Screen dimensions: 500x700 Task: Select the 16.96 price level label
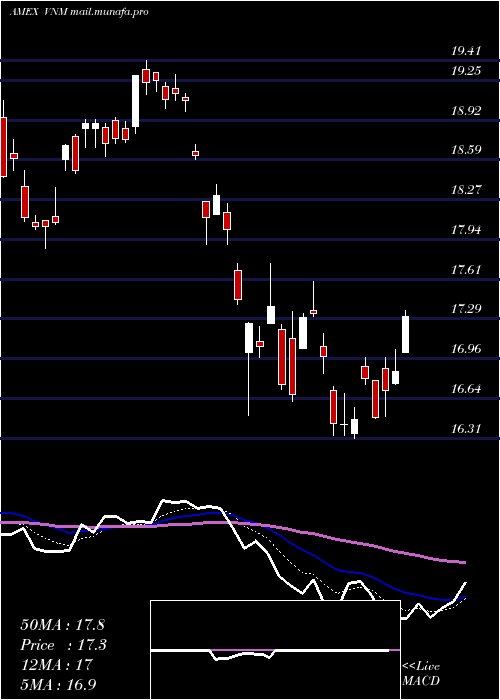click(x=466, y=349)
